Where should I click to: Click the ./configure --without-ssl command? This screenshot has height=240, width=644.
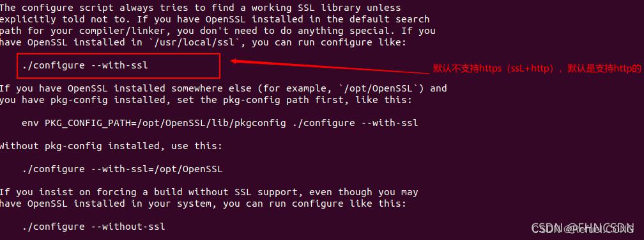click(94, 227)
